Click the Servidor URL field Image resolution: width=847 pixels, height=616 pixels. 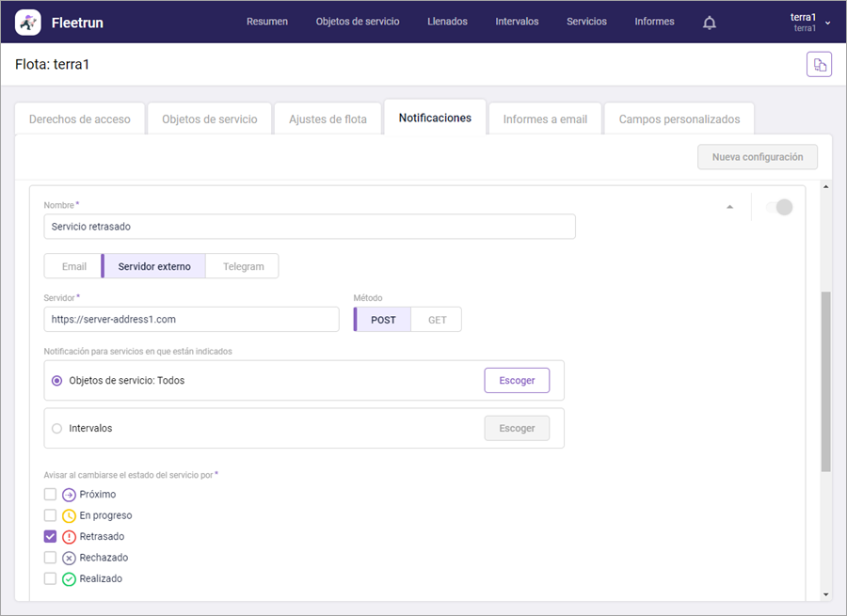[x=191, y=320]
